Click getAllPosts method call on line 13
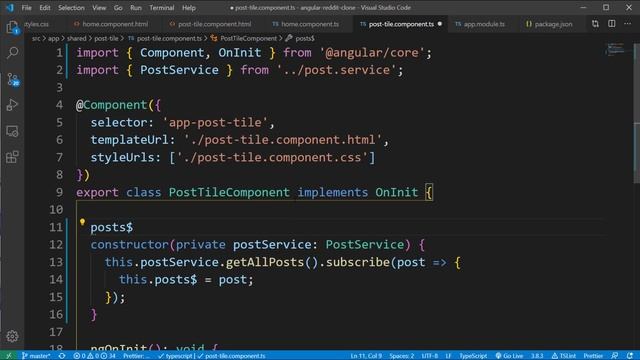 tap(265, 262)
